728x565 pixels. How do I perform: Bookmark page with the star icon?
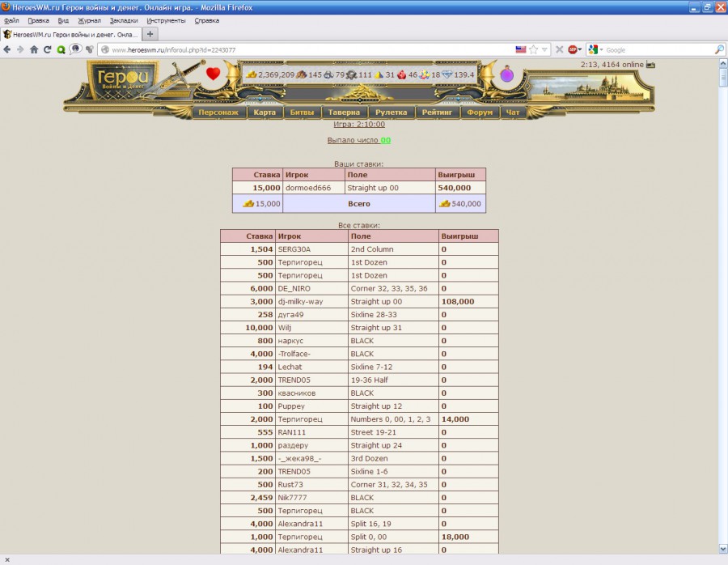pos(534,49)
